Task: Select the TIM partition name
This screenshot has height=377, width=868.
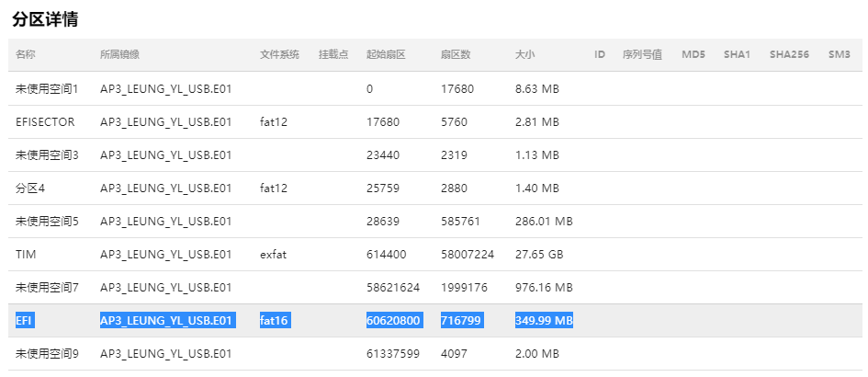Action: (x=26, y=255)
